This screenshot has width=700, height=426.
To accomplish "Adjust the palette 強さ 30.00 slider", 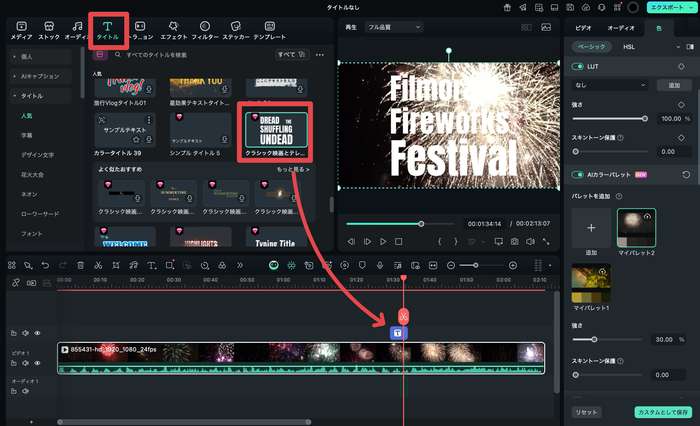I will pyautogui.click(x=594, y=339).
